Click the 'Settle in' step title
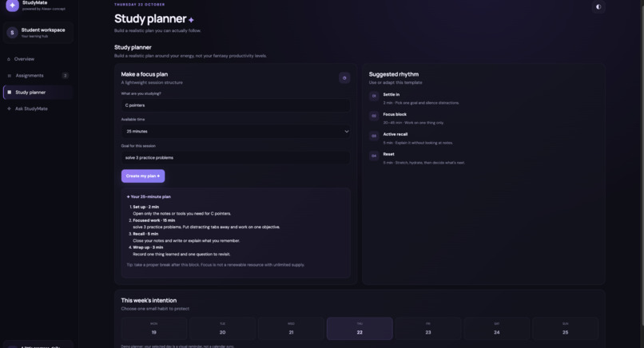Screen dimensions: 644x348 point(392,94)
